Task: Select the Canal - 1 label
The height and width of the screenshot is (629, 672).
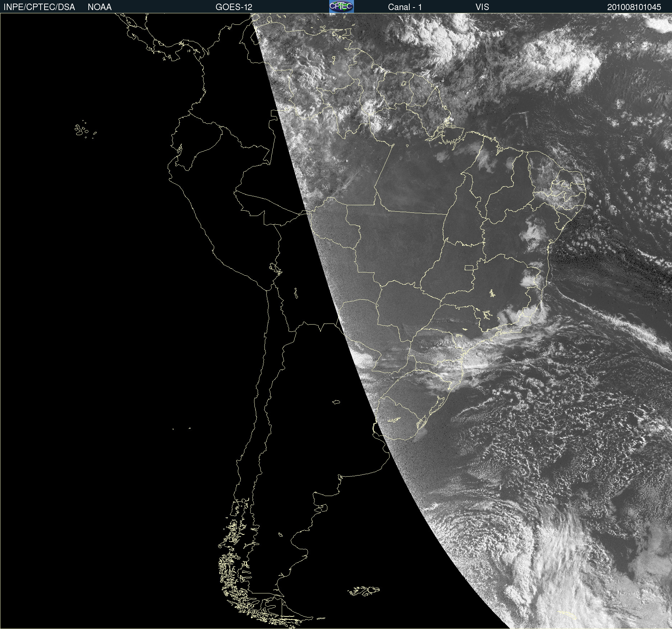Action: 405,7
